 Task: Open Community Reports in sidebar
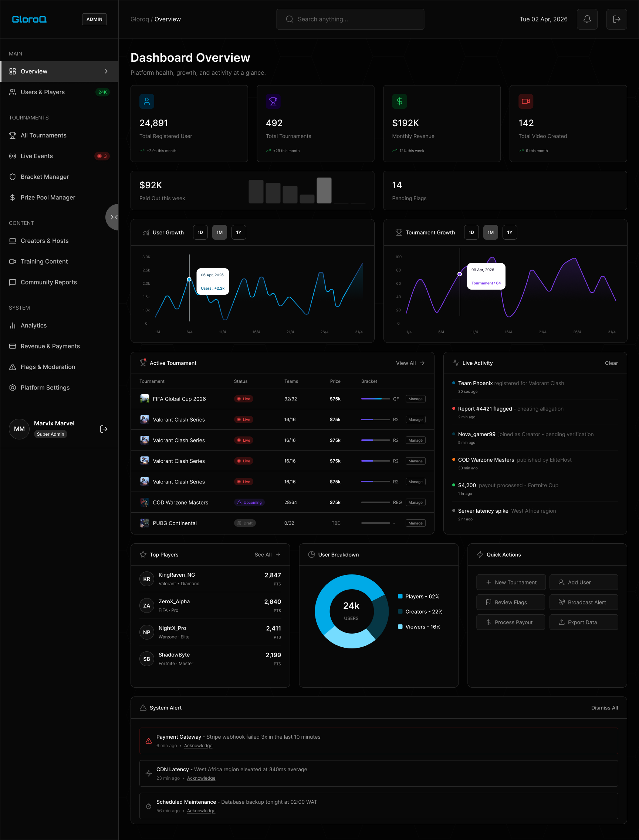59,282
